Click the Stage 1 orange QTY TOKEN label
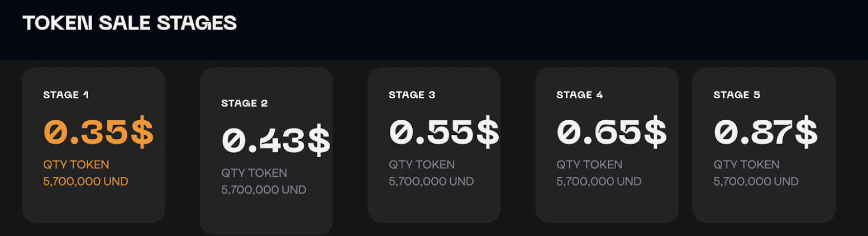This screenshot has width=868, height=236. pos(76,164)
